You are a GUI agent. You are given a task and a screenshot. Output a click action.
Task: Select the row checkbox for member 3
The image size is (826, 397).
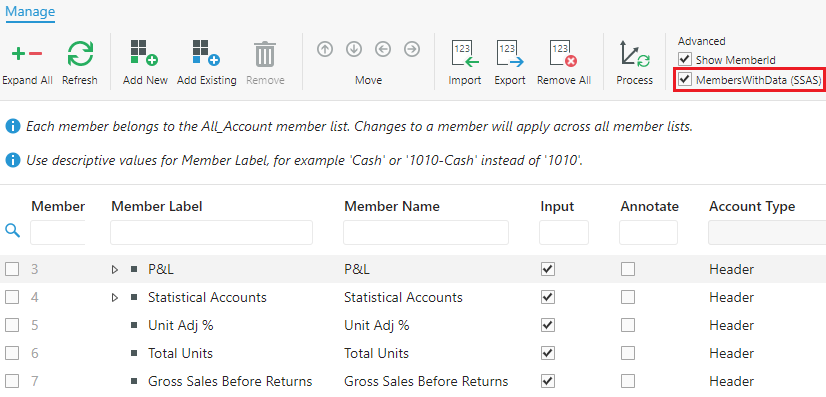pyautogui.click(x=12, y=270)
